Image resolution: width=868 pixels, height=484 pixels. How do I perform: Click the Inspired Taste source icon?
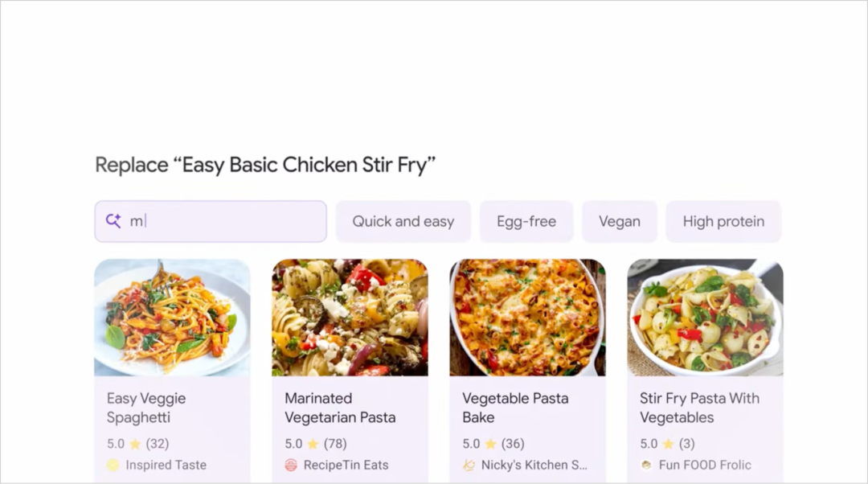pos(113,465)
